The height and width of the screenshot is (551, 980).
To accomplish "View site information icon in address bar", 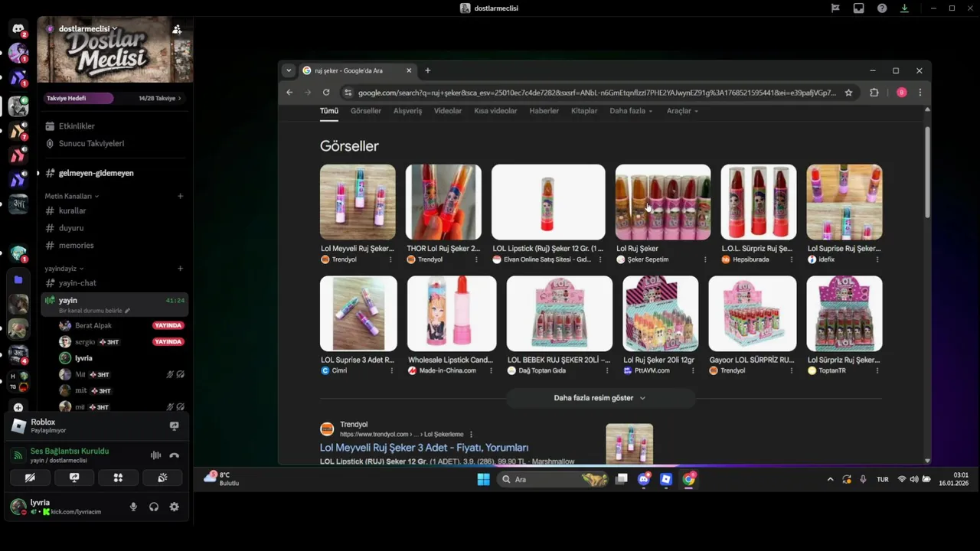I will pos(348,93).
